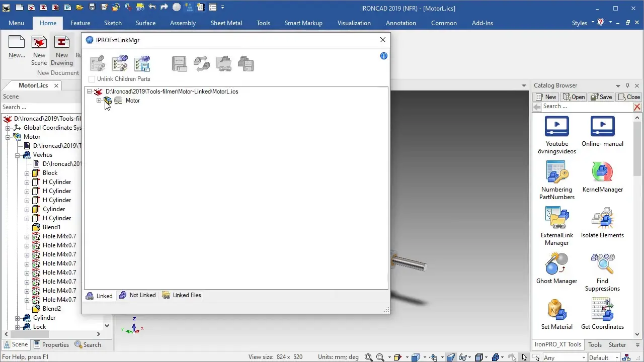Open the Assembly ribbon tab

183,23
